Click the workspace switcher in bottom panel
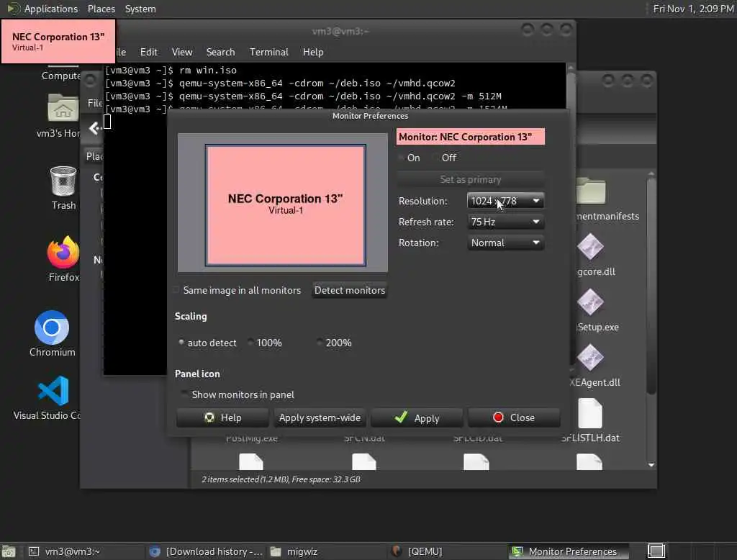The width and height of the screenshot is (737, 560). 656,551
